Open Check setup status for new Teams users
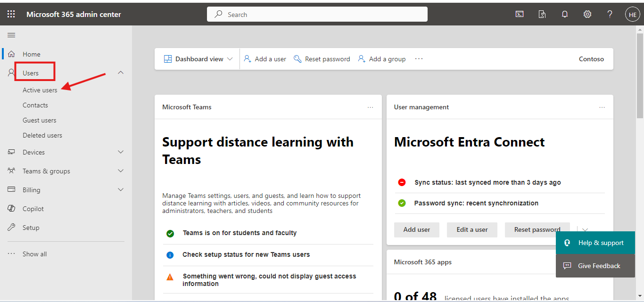This screenshot has height=302, width=644. [x=246, y=254]
